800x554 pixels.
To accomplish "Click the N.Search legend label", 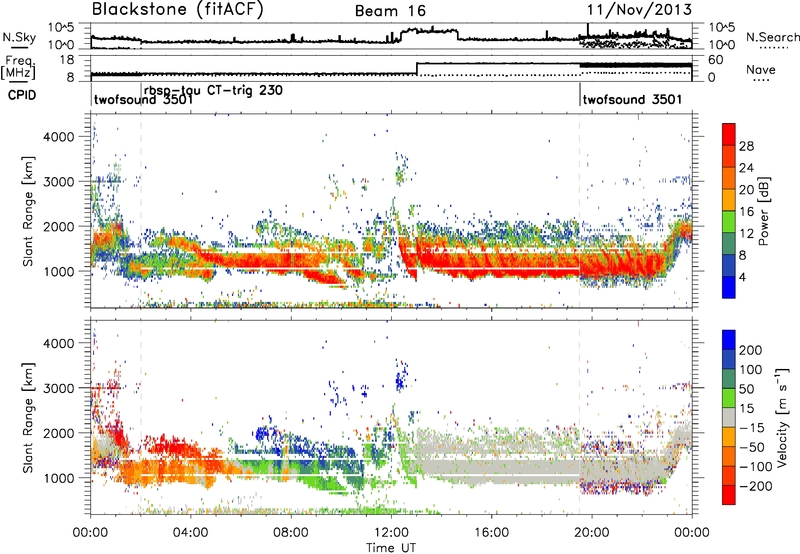I will point(772,37).
